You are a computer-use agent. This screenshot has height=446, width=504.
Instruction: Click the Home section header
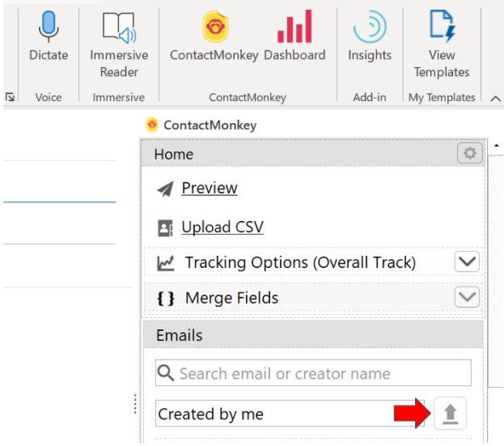click(312, 154)
